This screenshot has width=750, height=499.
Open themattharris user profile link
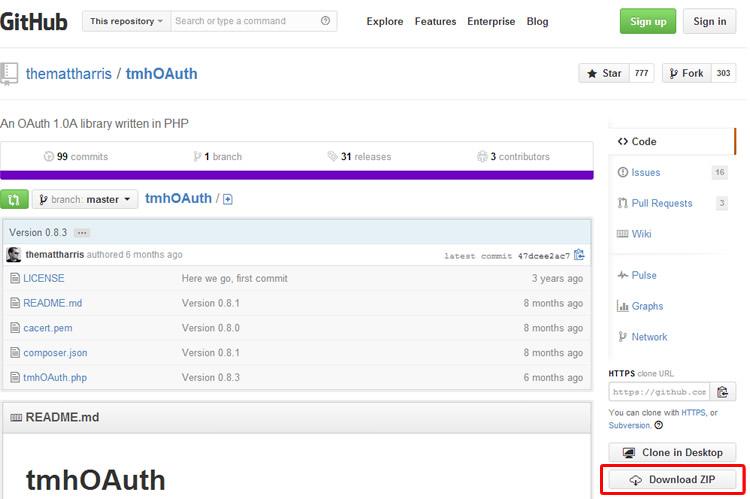coord(68,74)
